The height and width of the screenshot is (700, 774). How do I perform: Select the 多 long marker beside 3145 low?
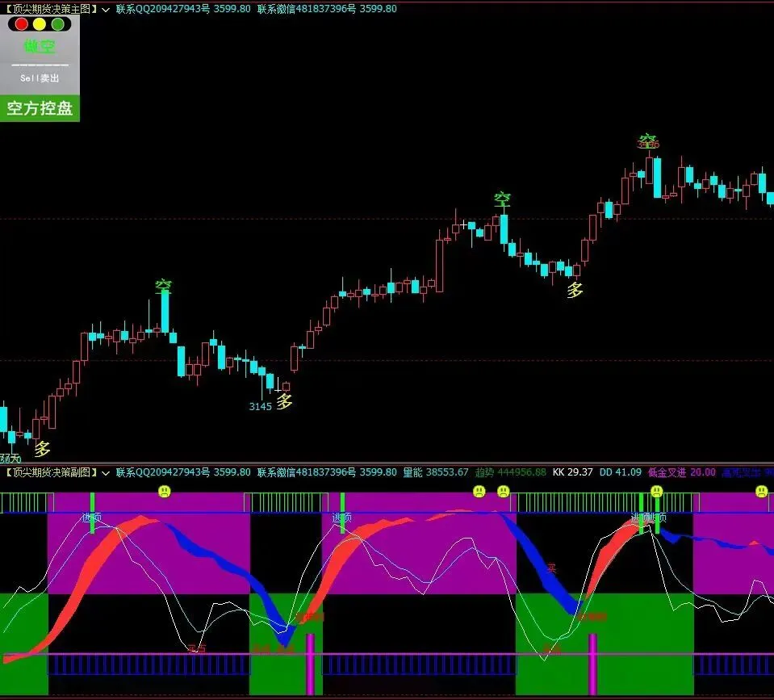[284, 401]
